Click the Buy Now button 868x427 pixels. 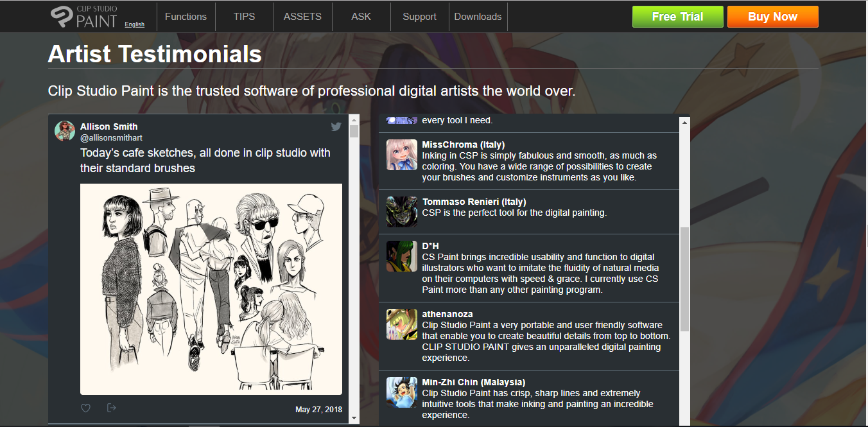click(x=773, y=17)
